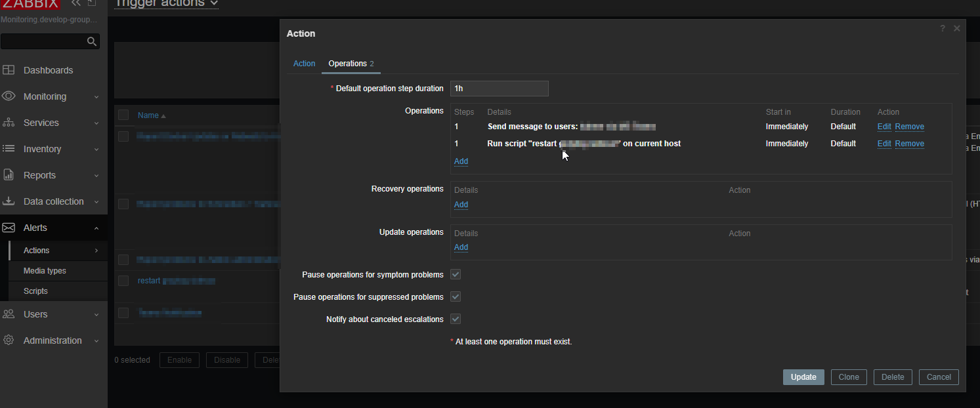
Task: Collapse the Alerts menu section
Action: (x=96, y=228)
